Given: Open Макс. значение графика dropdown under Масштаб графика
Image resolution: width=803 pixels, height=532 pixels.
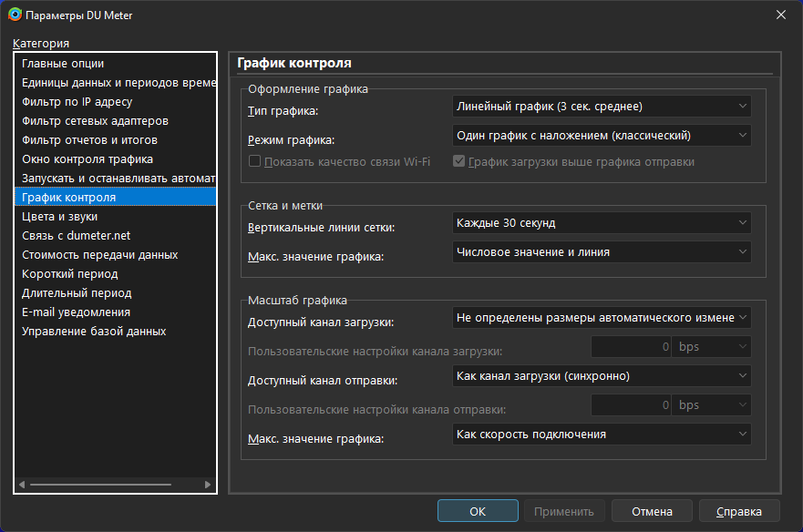Looking at the screenshot, I should tap(602, 435).
